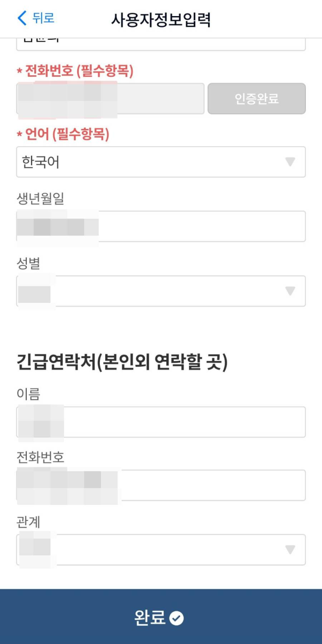Viewport: 322px width, 644px height.
Task: Click the 이름 field under 긴급연락처
Action: [x=161, y=422]
